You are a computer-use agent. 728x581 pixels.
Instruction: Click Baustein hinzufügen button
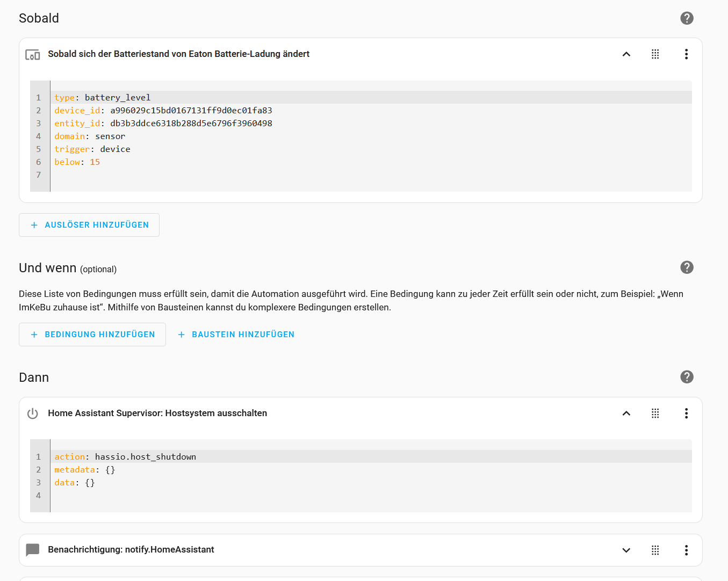(236, 335)
